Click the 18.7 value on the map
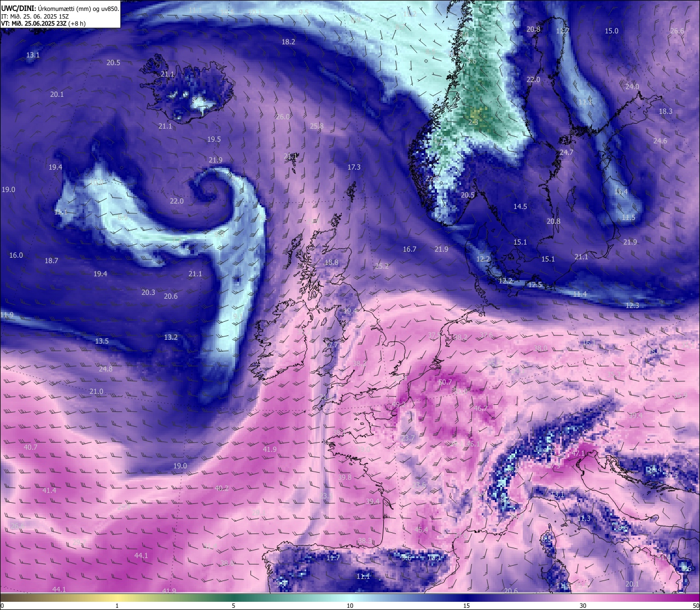This screenshot has width=700, height=610. (x=51, y=261)
